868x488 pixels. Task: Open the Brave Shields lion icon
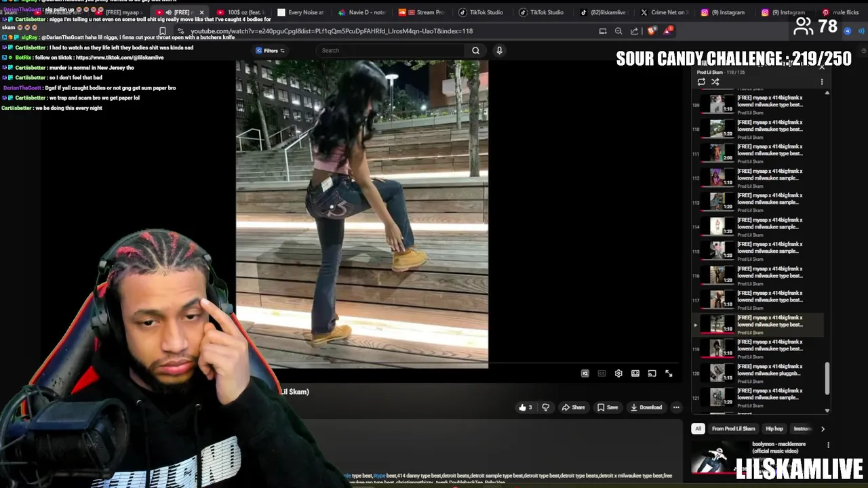point(652,30)
